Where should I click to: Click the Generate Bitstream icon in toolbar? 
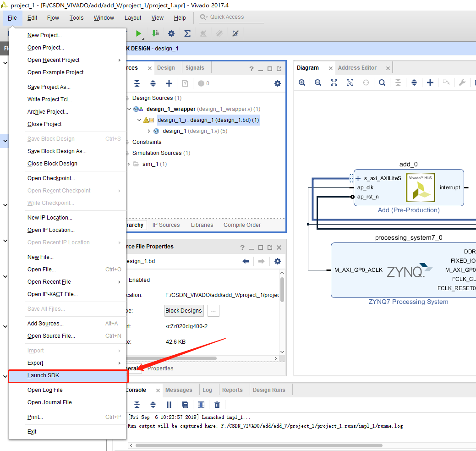(x=155, y=33)
